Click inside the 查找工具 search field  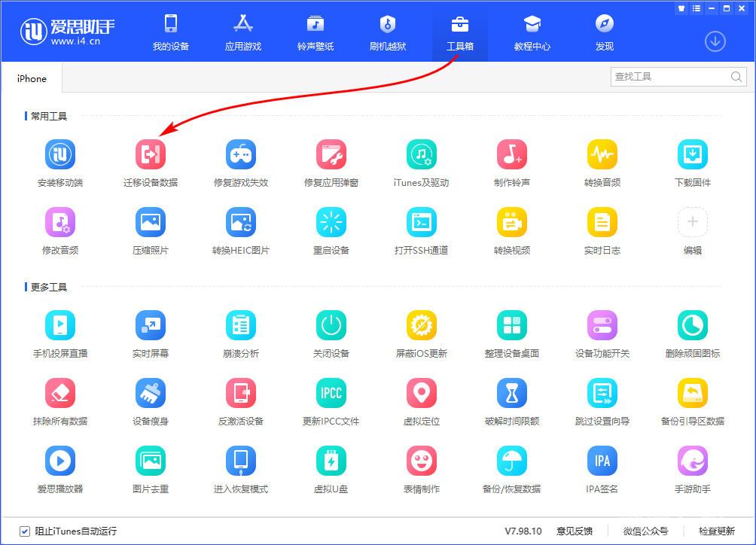670,76
